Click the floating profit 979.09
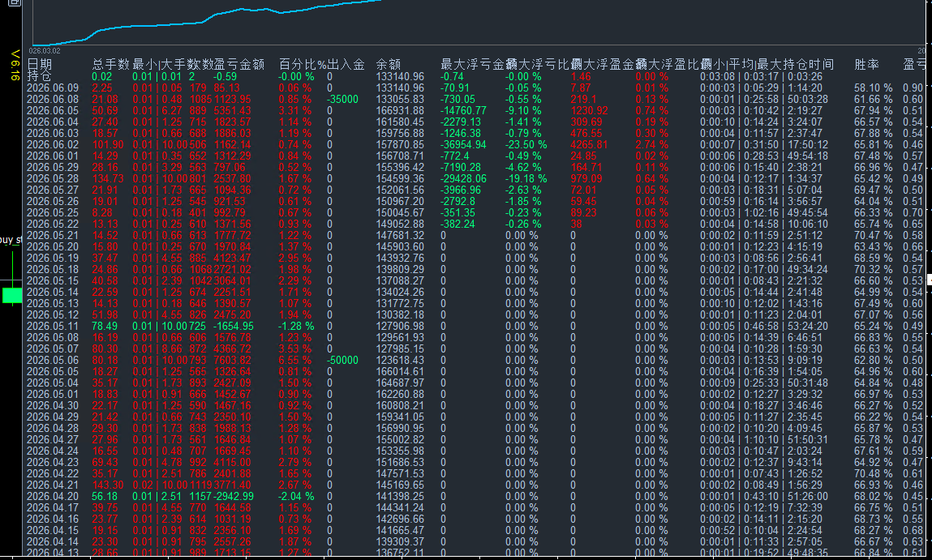932x560 pixels. click(x=586, y=179)
